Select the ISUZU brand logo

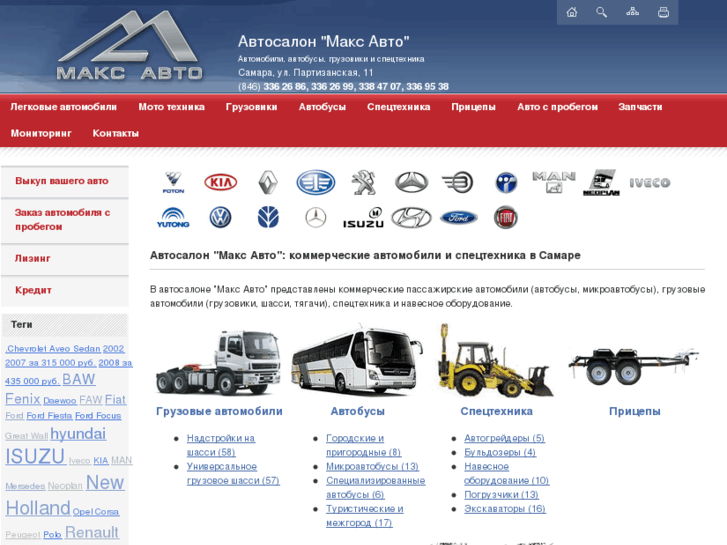364,218
